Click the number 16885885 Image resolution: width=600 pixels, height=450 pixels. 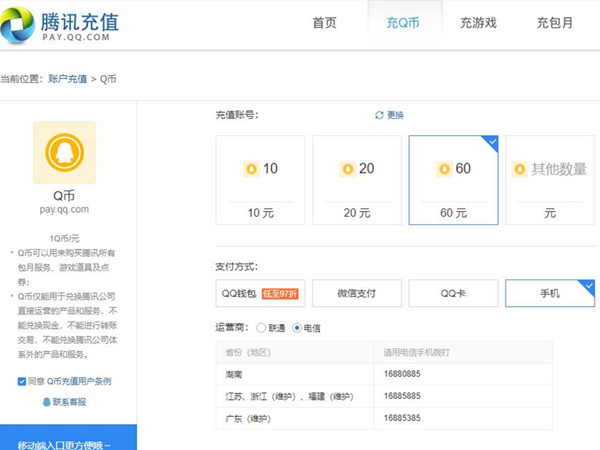coord(402,396)
